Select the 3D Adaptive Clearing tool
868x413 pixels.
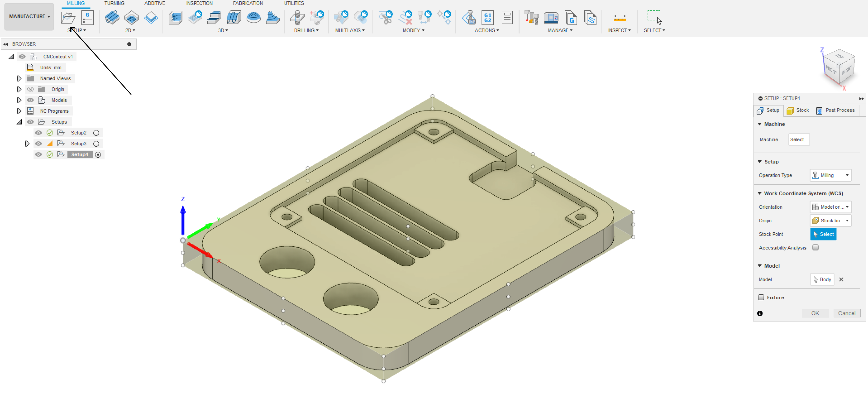coord(176,18)
